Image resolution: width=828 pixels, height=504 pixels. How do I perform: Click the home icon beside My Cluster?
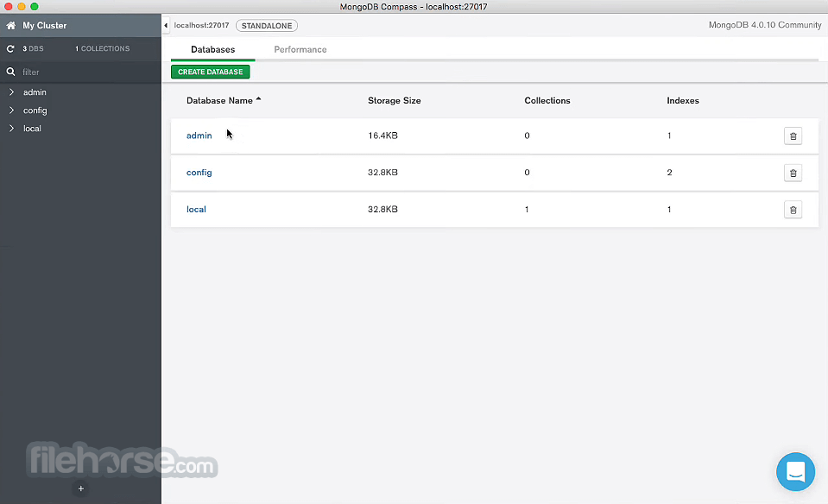click(x=10, y=25)
